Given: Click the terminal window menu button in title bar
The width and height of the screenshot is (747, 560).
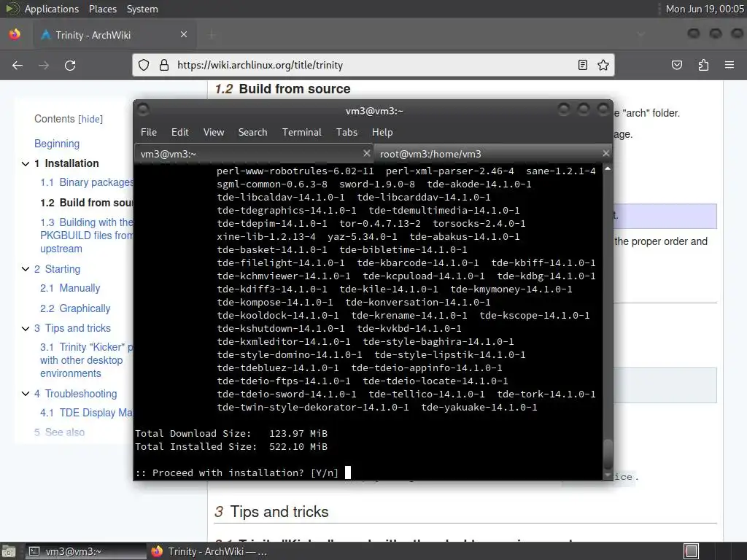Looking at the screenshot, I should point(144,110).
